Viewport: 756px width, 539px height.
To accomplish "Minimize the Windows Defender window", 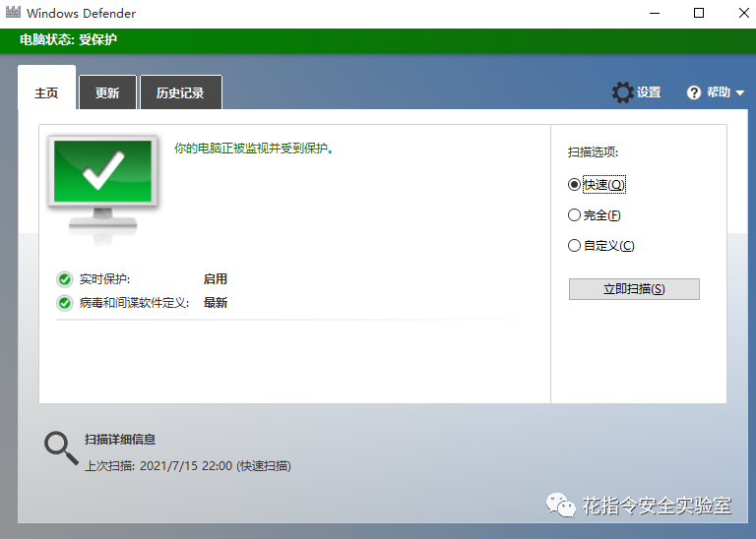I will tap(655, 13).
